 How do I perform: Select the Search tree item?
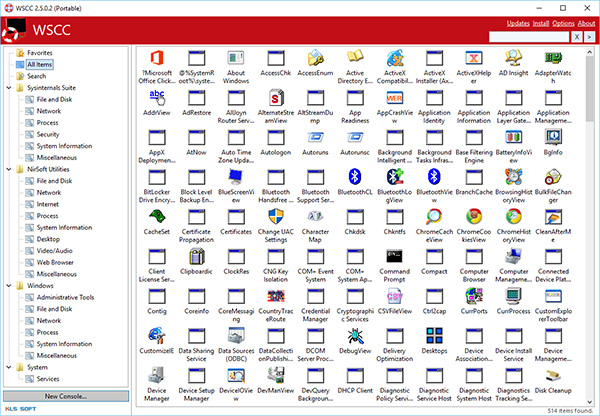tap(36, 76)
